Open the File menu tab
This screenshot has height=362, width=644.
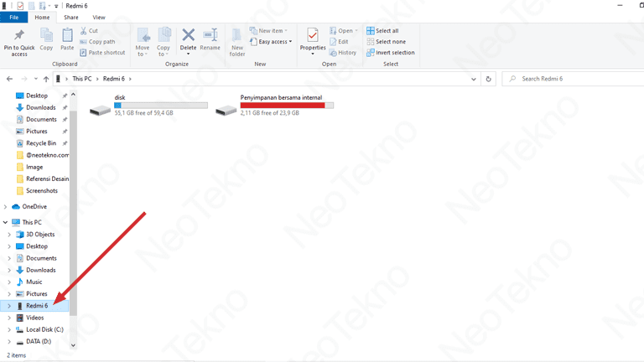point(14,17)
